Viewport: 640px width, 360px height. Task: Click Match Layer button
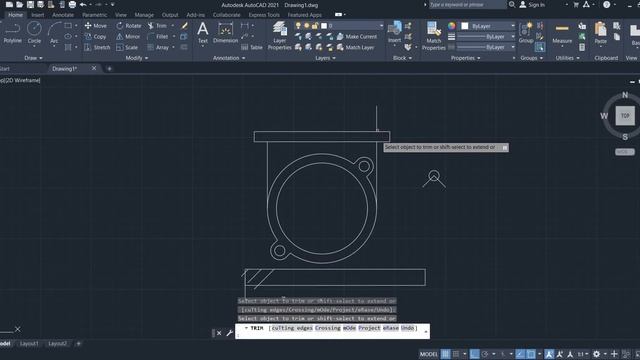coord(356,47)
